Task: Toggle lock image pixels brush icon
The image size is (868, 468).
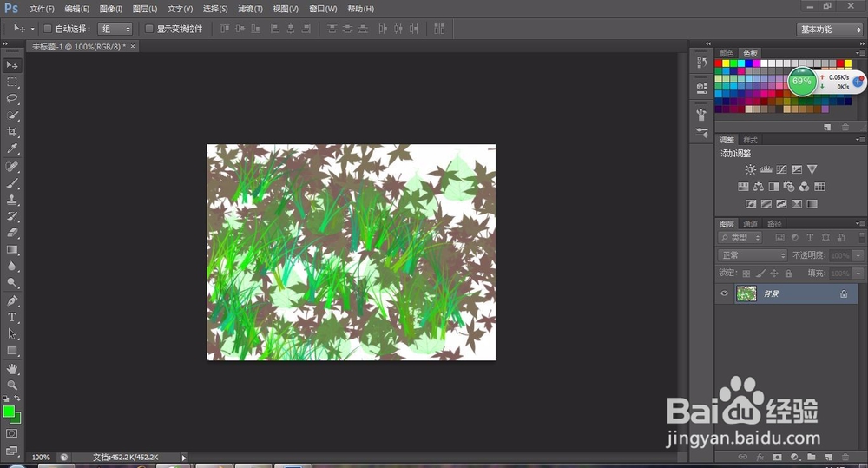Action: pos(760,273)
